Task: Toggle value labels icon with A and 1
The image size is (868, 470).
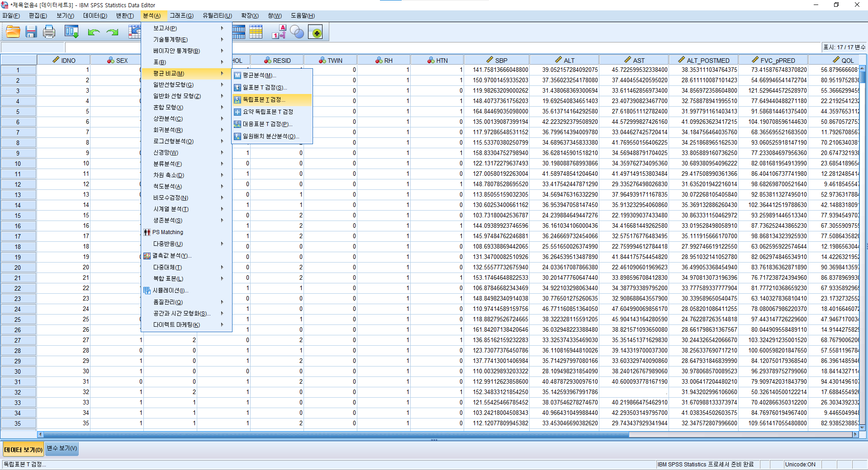Action: click(279, 32)
